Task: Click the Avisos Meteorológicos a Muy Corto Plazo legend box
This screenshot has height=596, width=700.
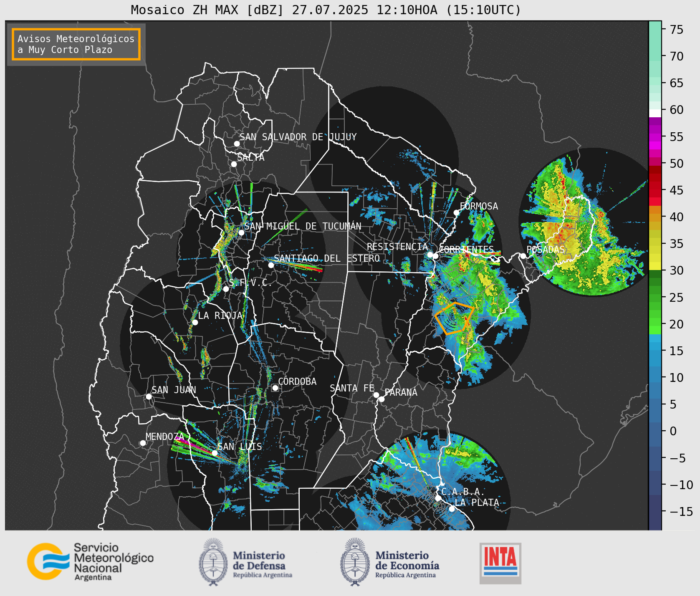Action: [x=76, y=44]
